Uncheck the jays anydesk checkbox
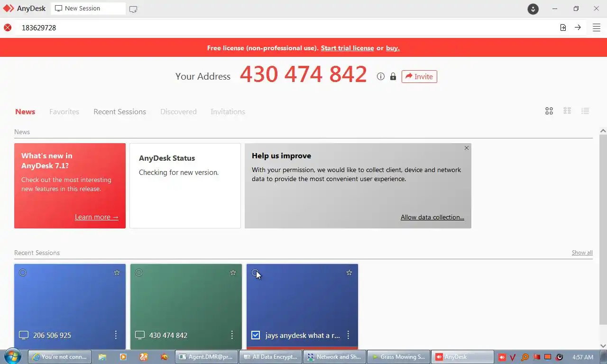This screenshot has width=607, height=364. [x=256, y=335]
